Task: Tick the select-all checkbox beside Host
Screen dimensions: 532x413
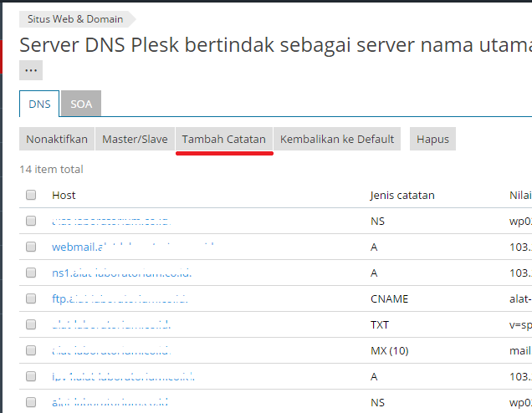Action: point(31,195)
